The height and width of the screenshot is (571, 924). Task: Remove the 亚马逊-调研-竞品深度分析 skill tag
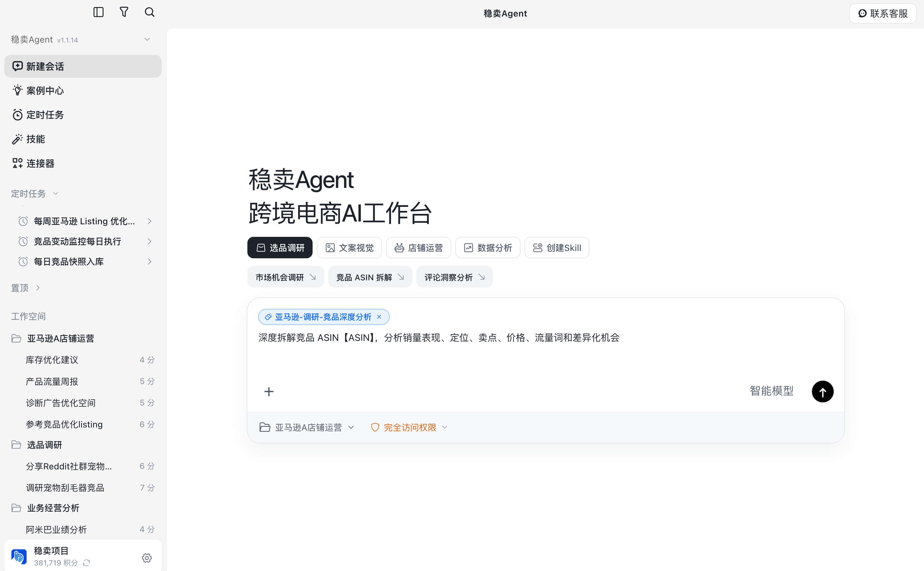click(x=379, y=317)
